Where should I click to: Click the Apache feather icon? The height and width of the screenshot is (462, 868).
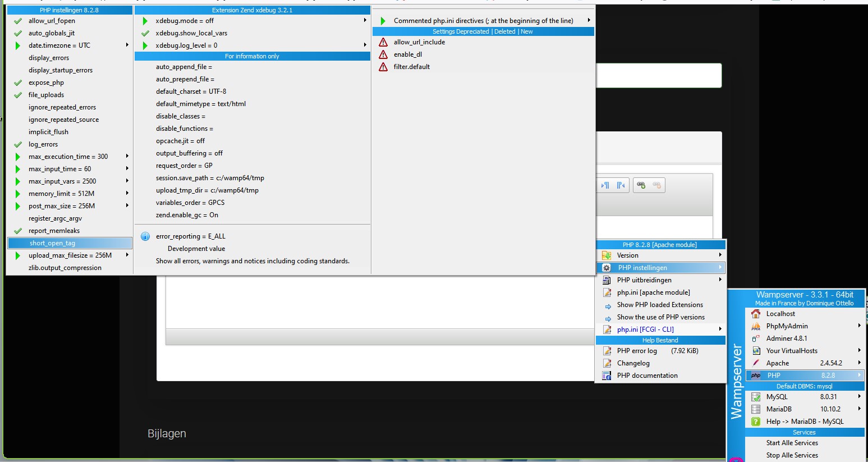(756, 363)
